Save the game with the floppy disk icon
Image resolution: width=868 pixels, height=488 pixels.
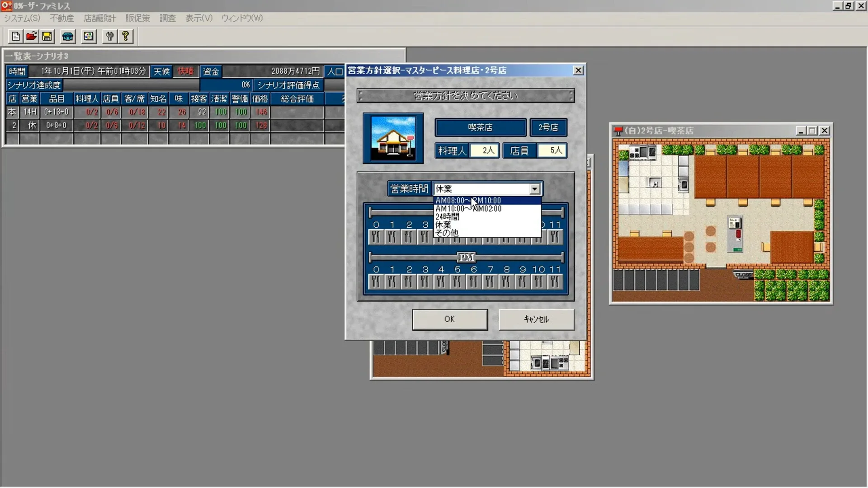tap(47, 36)
